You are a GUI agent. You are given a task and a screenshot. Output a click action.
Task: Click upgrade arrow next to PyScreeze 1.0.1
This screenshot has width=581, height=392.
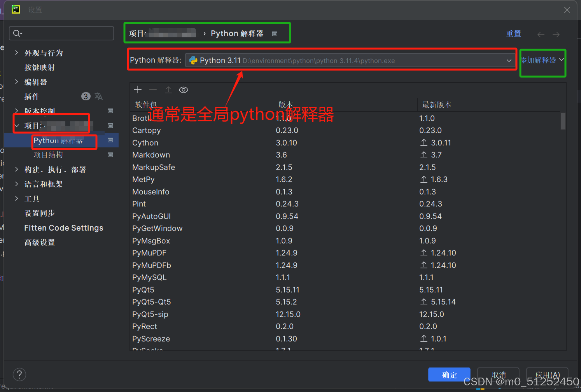[x=424, y=339]
